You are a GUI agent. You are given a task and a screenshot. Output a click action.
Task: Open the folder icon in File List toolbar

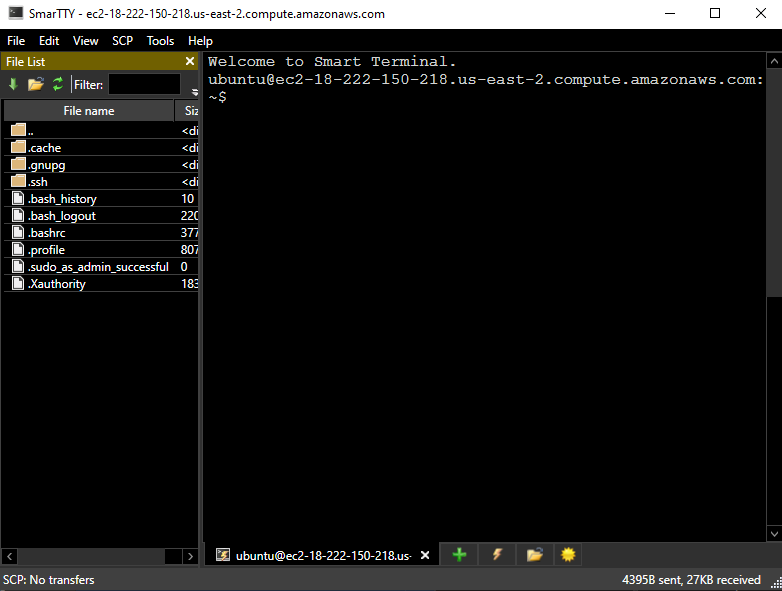[x=35, y=84]
